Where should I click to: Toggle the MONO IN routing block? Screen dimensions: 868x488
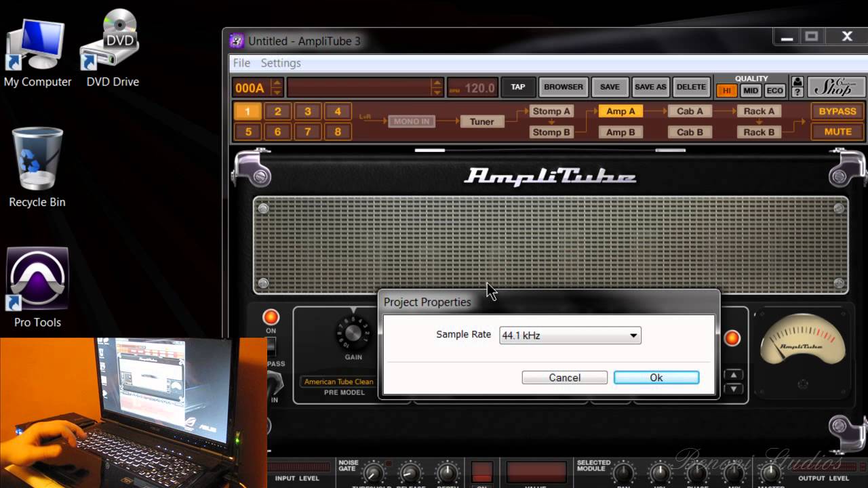412,122
